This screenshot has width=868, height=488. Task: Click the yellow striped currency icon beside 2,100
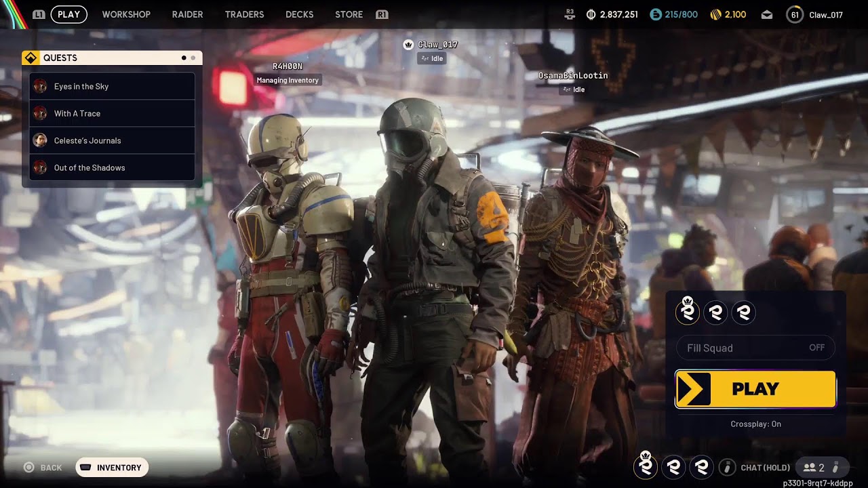(x=715, y=14)
